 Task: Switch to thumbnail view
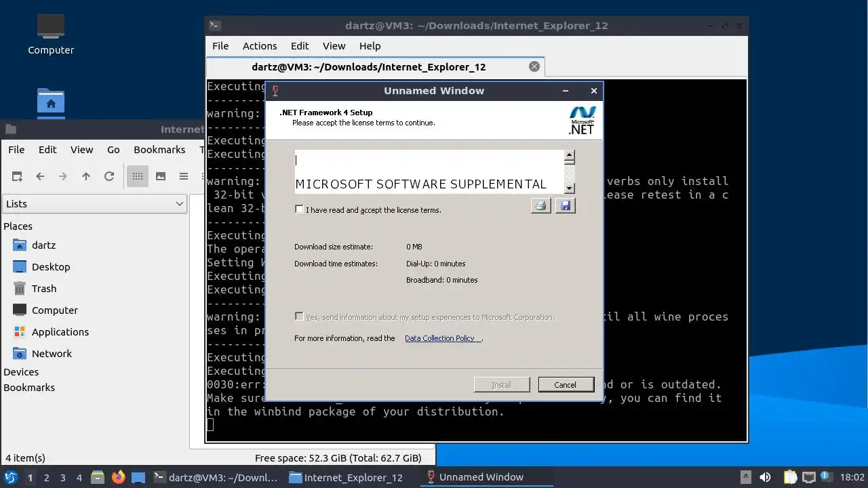point(161,176)
